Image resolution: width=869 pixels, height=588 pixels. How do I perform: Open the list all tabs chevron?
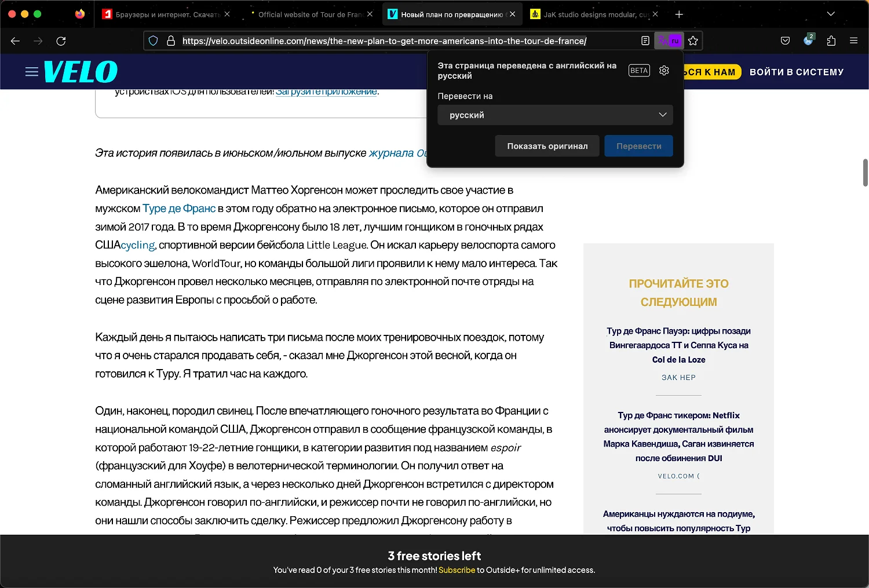(831, 14)
